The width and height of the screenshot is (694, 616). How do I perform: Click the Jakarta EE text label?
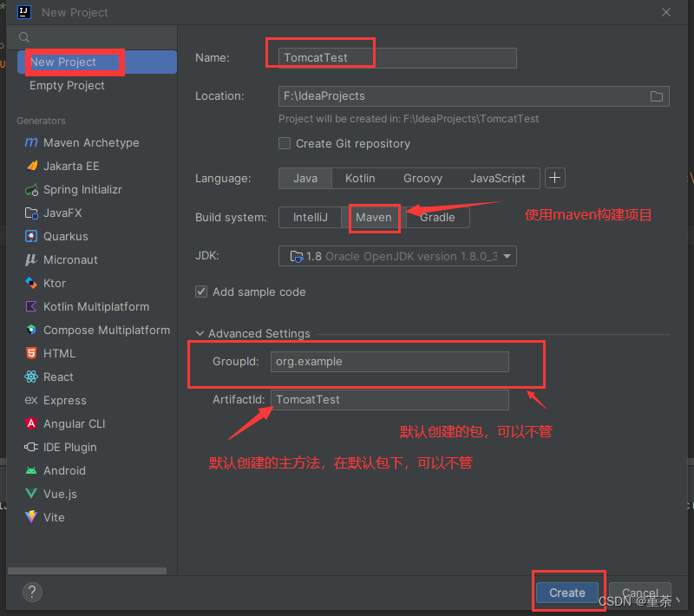tap(71, 166)
